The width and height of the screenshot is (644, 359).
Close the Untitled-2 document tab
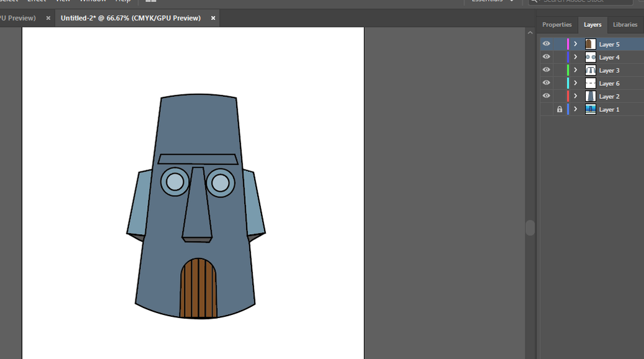click(213, 18)
